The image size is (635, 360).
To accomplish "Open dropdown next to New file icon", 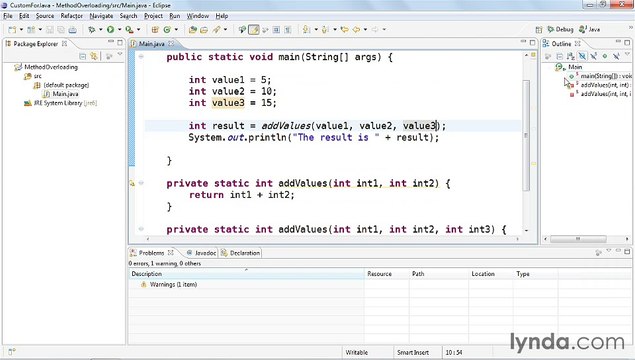I will point(21,30).
